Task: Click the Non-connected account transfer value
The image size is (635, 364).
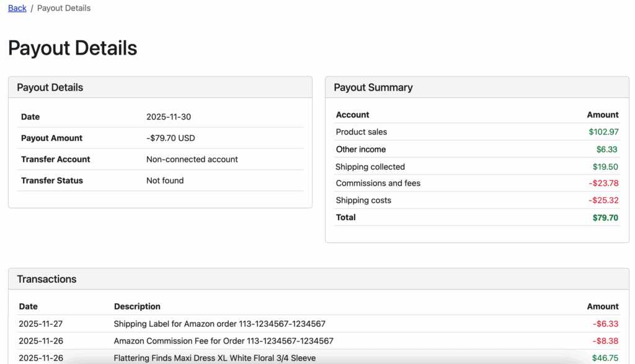Action: 192,159
